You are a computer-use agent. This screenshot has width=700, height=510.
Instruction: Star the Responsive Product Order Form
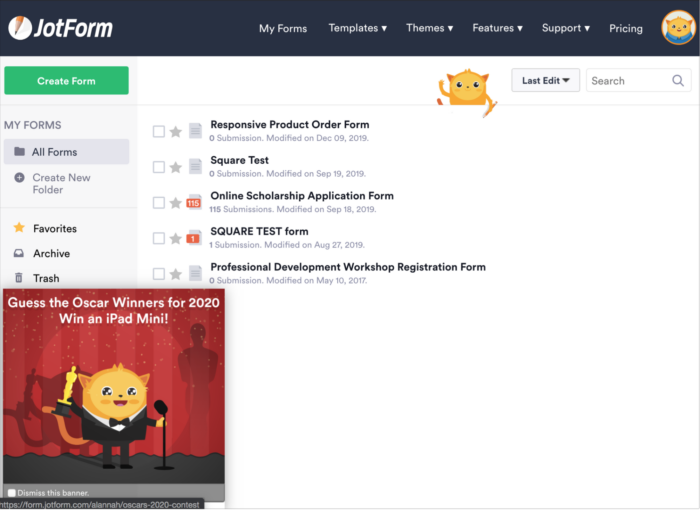(x=176, y=132)
